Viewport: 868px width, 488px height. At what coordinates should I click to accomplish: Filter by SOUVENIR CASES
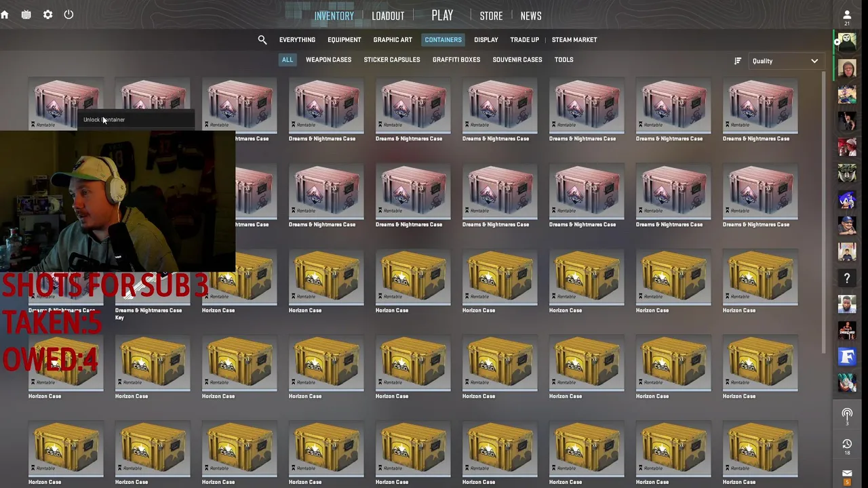pos(517,60)
